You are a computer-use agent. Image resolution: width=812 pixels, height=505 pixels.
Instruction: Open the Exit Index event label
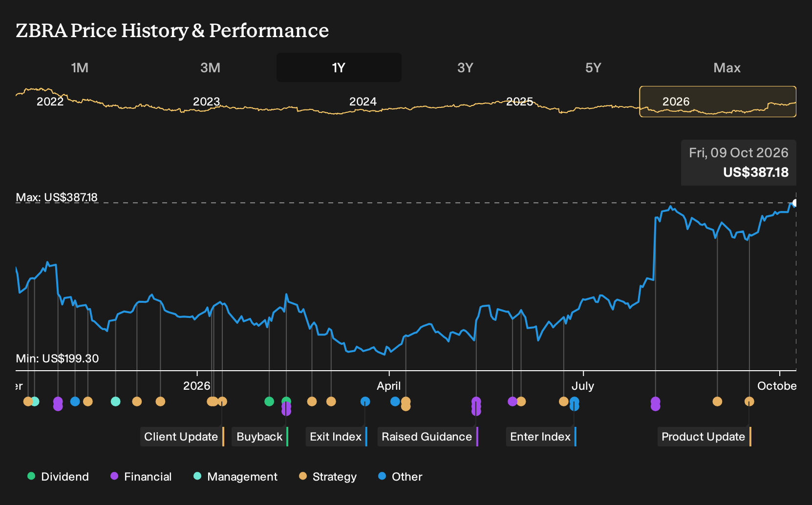coord(336,437)
